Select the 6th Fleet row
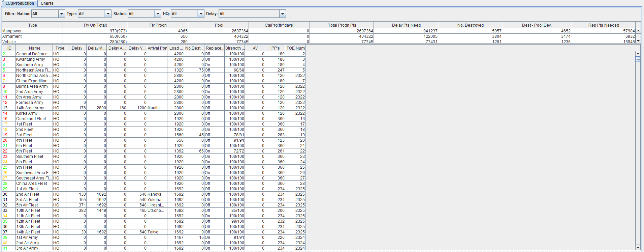The height and width of the screenshot is (252, 644). click(154, 151)
